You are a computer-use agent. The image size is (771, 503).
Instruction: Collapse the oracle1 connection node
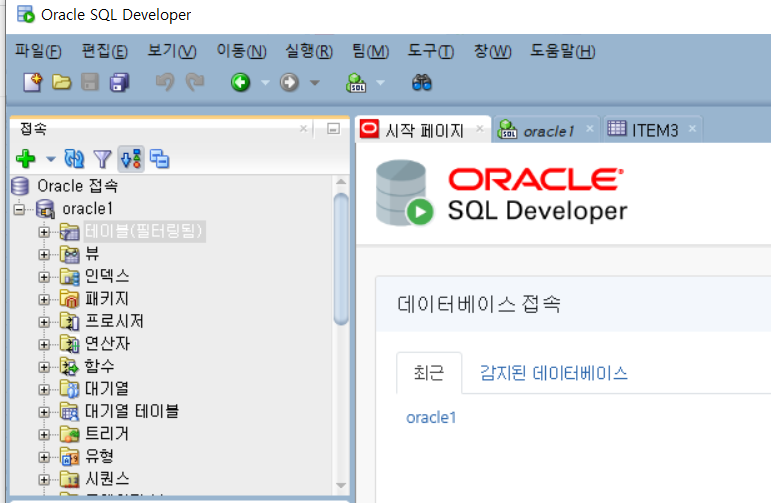(x=19, y=209)
